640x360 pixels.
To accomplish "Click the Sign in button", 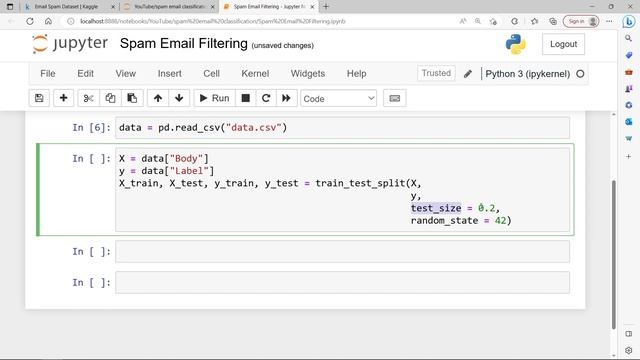I will (581, 21).
